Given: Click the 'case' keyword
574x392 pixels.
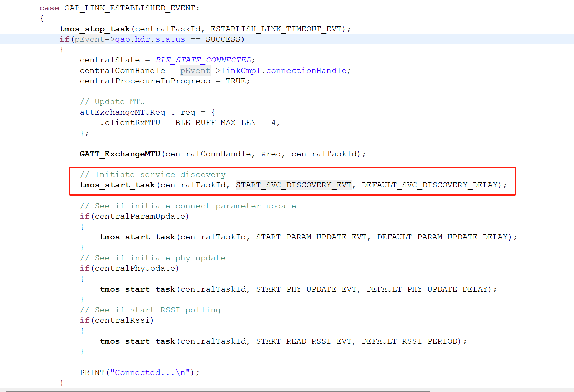Looking at the screenshot, I should pos(49,8).
